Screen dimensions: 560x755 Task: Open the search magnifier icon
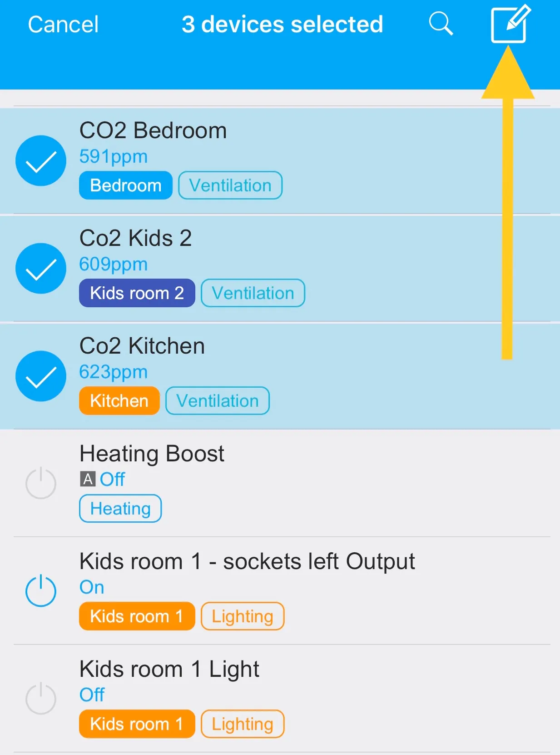point(441,24)
